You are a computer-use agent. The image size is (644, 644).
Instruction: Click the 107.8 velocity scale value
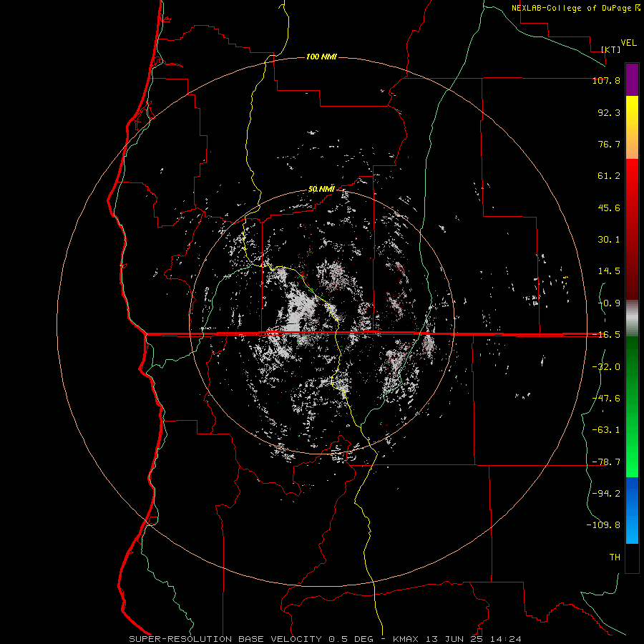click(x=606, y=80)
